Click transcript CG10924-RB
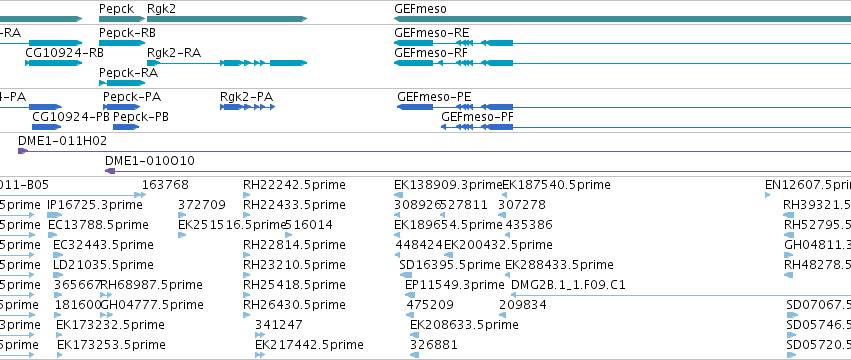Screen dimensions: 851x360 click(x=64, y=53)
